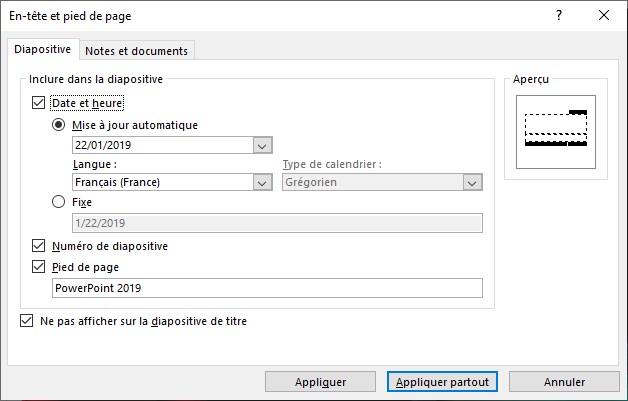Select Mise à jour automatique radio button

[59, 125]
